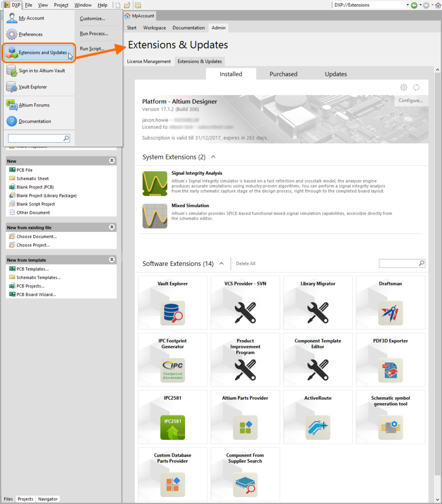Select the PDF3D Exporter extension
This screenshot has width=442, height=504.
[390, 370]
